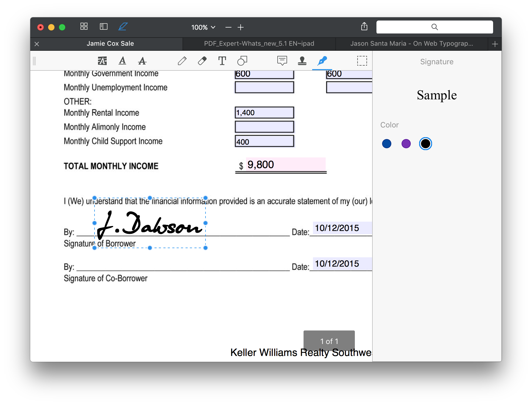Switch to Jason Santa Maria tab
The image size is (532, 405).
pyautogui.click(x=412, y=43)
